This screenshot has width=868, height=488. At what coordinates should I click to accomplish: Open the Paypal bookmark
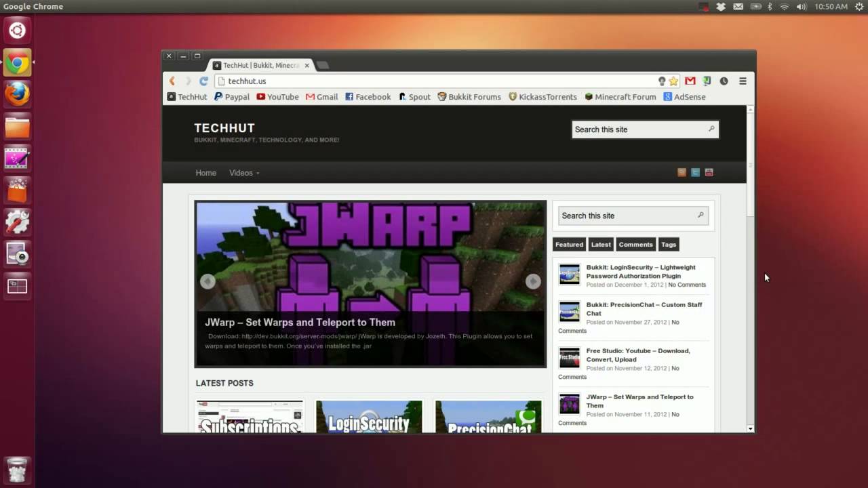point(232,97)
